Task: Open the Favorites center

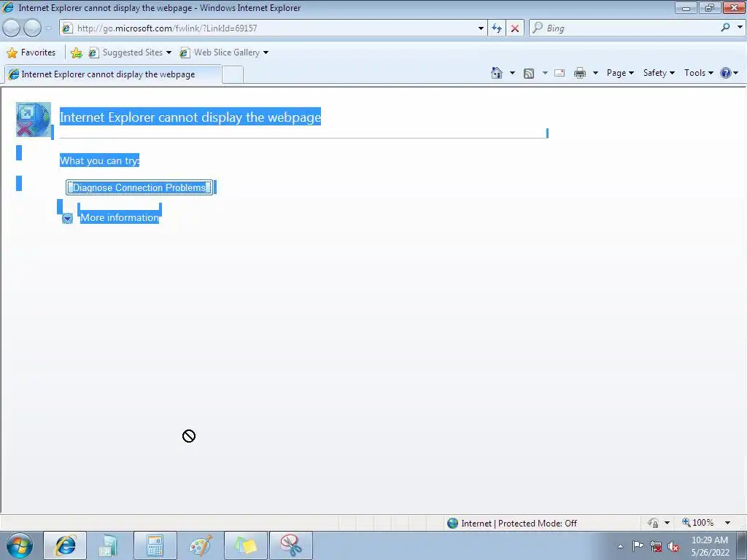Action: [x=31, y=52]
